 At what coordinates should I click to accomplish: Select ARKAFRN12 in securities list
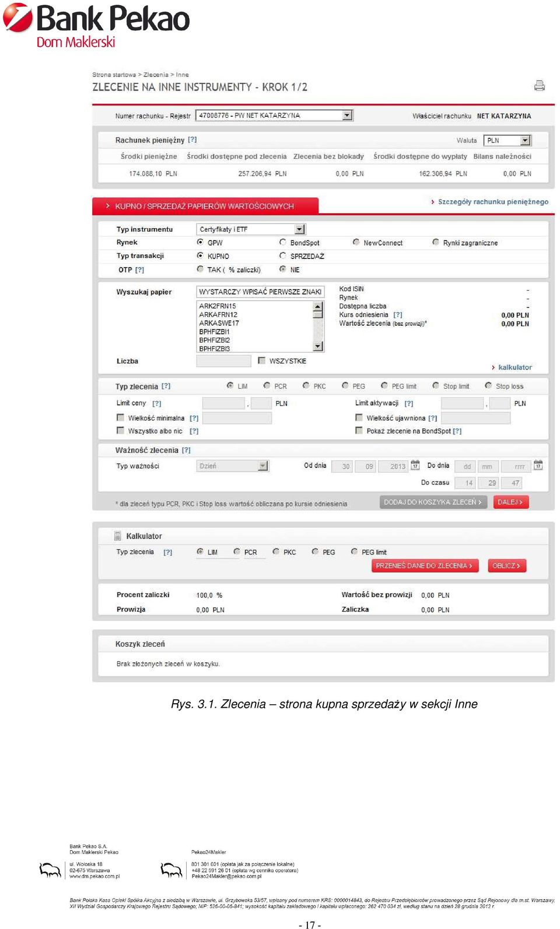218,315
